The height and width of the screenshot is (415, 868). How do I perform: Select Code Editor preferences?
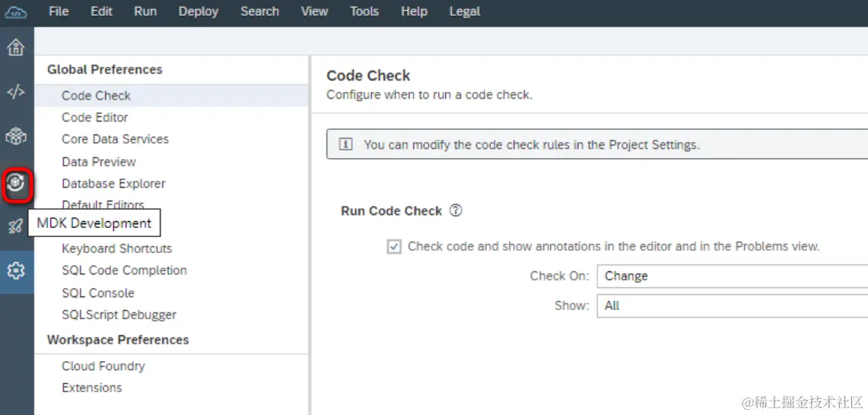click(95, 118)
